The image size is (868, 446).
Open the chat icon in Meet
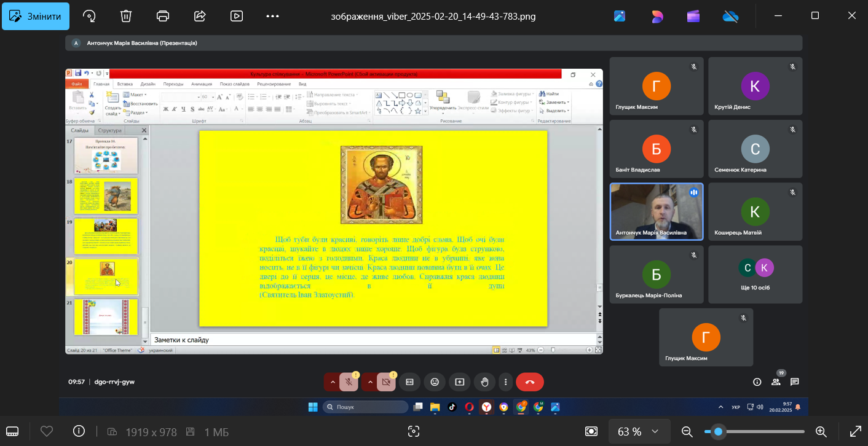(795, 382)
